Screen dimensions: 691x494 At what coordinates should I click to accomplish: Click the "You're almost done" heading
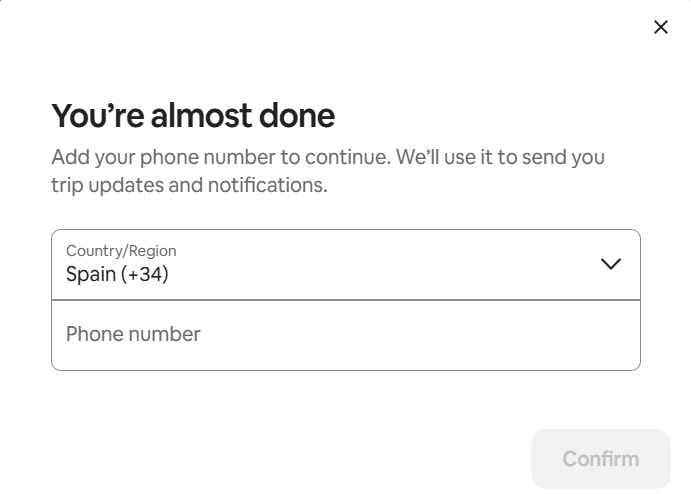point(193,116)
